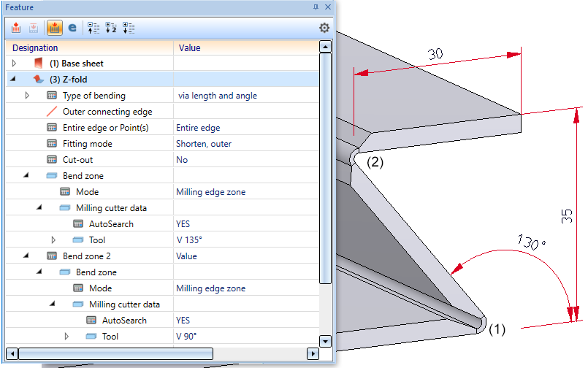Click the vertical scrollbar down arrow

pyautogui.click(x=326, y=341)
